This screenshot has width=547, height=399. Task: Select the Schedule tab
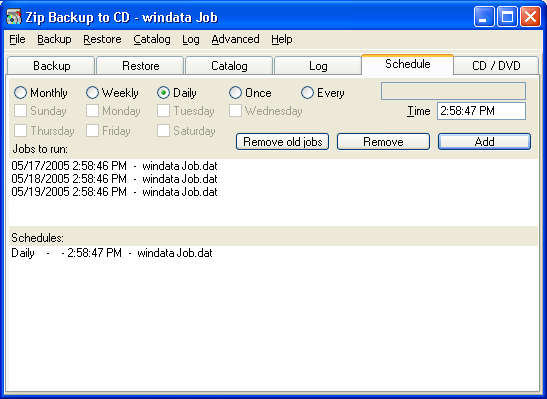[407, 64]
